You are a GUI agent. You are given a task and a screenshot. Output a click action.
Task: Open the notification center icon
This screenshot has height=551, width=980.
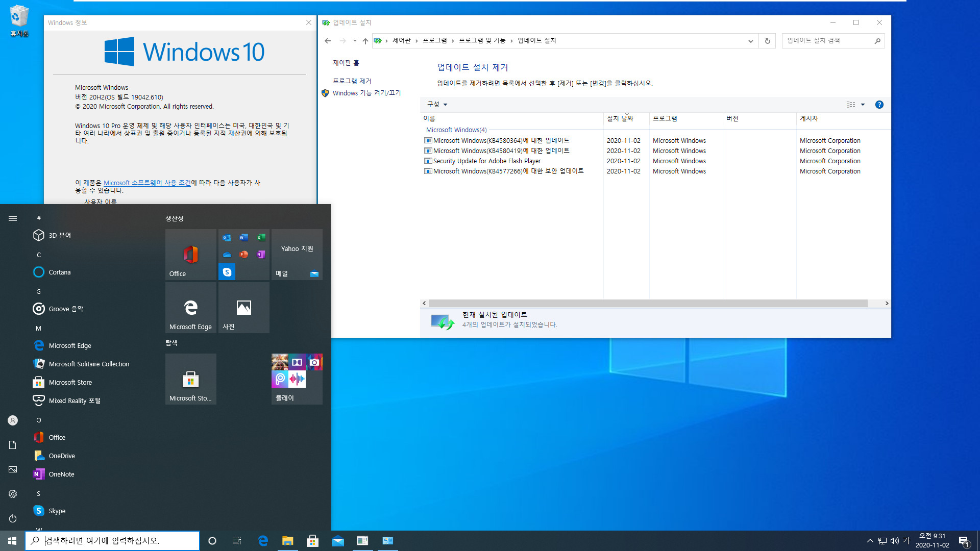point(964,541)
